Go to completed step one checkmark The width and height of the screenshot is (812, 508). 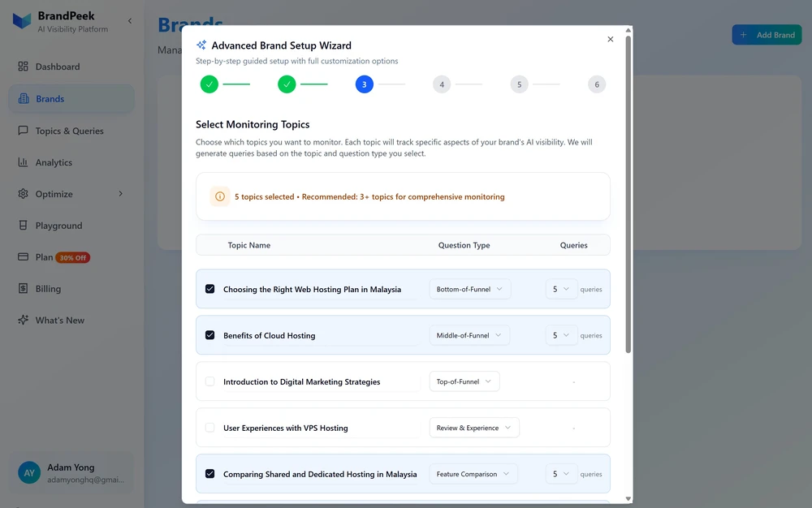pos(209,84)
